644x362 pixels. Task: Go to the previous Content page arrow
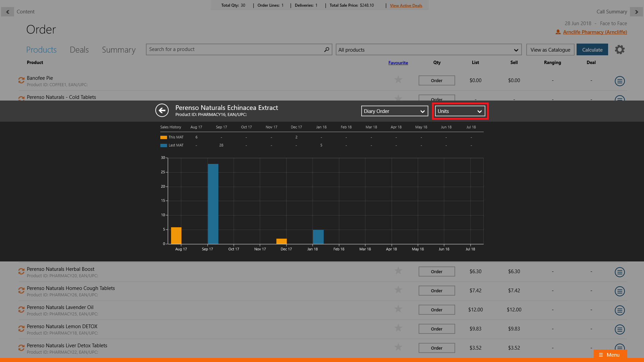pyautogui.click(x=7, y=12)
